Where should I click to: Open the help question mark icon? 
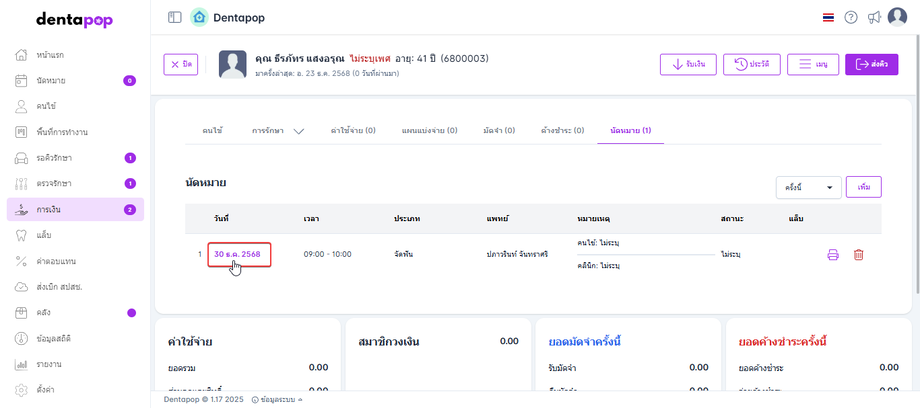click(x=851, y=17)
